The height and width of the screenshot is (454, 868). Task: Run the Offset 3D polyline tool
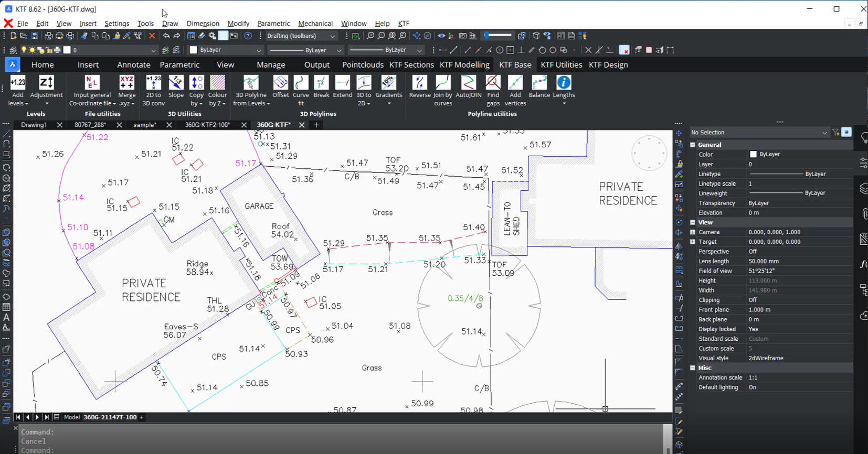(280, 83)
